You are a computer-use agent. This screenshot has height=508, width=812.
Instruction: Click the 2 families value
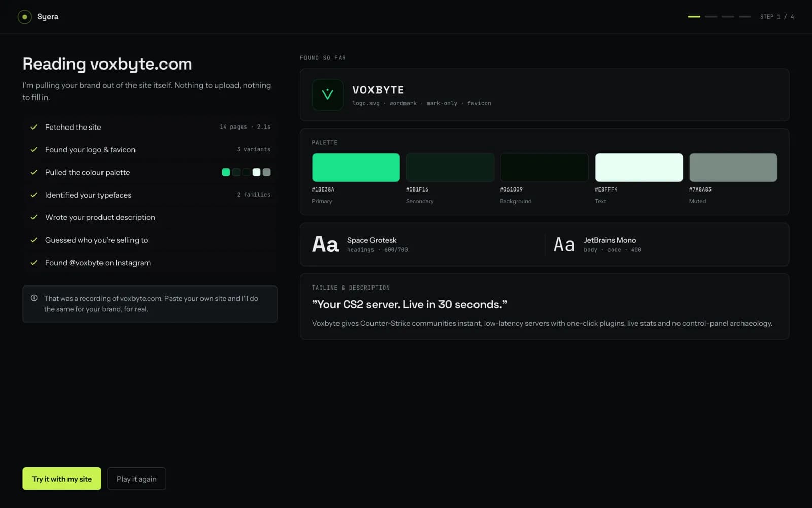tap(254, 195)
